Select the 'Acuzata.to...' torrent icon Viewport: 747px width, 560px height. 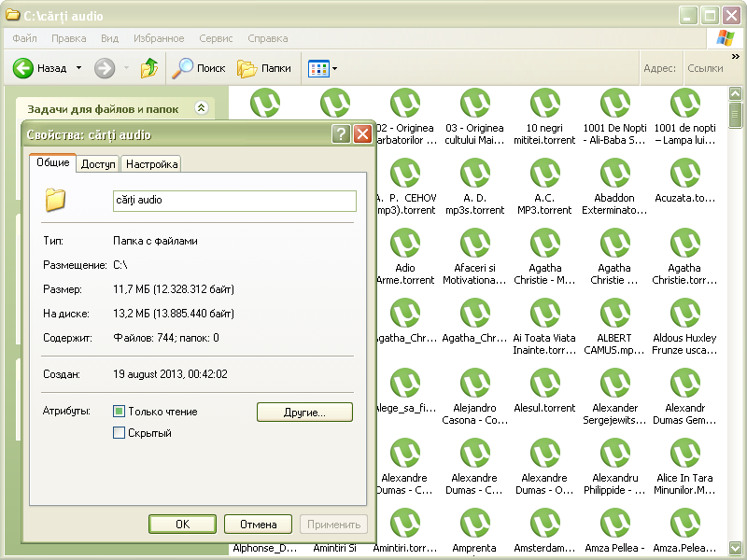[685, 173]
